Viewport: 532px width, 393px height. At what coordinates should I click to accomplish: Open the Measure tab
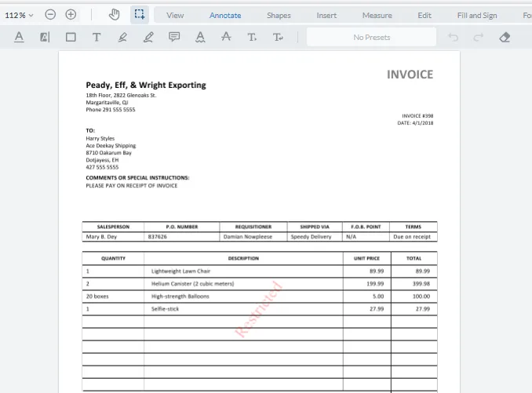377,15
